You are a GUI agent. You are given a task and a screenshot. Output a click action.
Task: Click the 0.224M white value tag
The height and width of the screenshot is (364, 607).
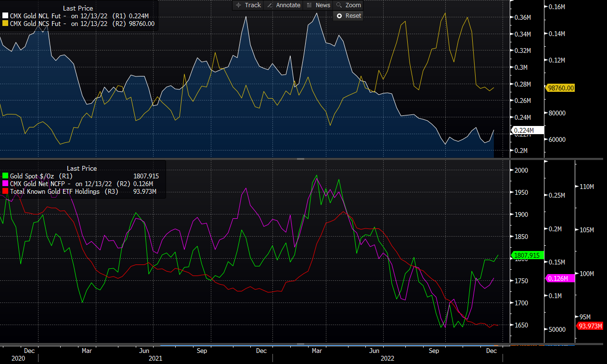pyautogui.click(x=528, y=130)
